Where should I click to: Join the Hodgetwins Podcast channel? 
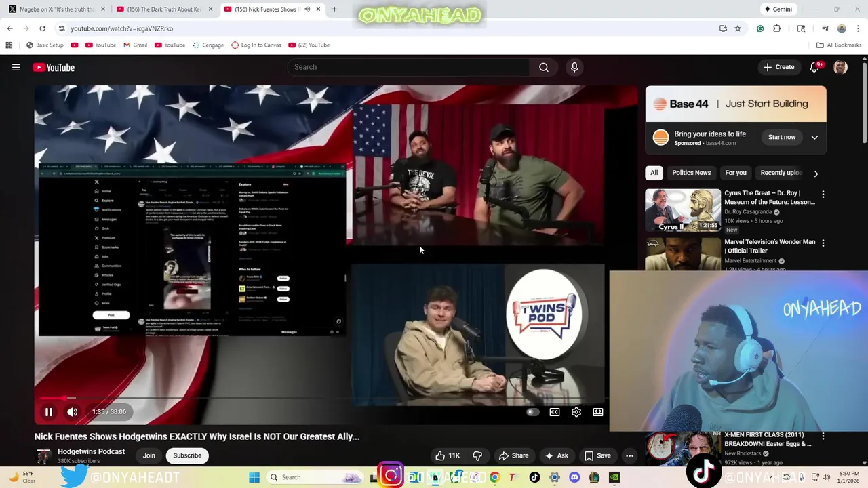pos(149,455)
